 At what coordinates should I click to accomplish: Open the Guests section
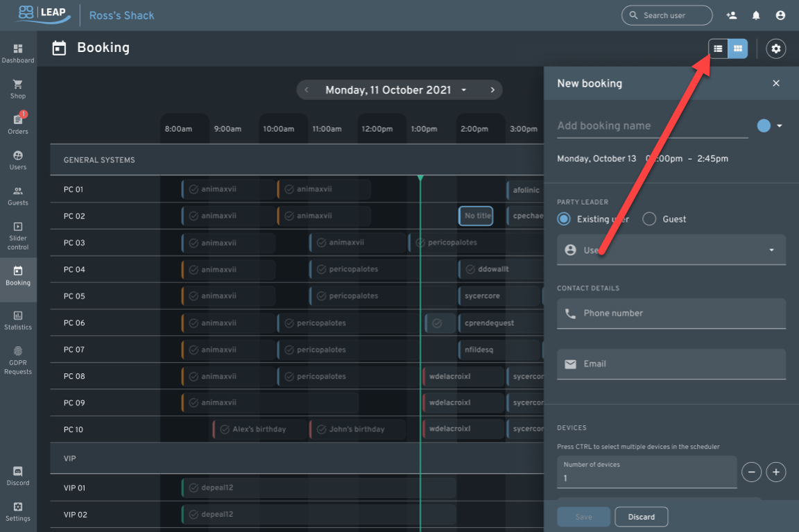[x=18, y=196]
